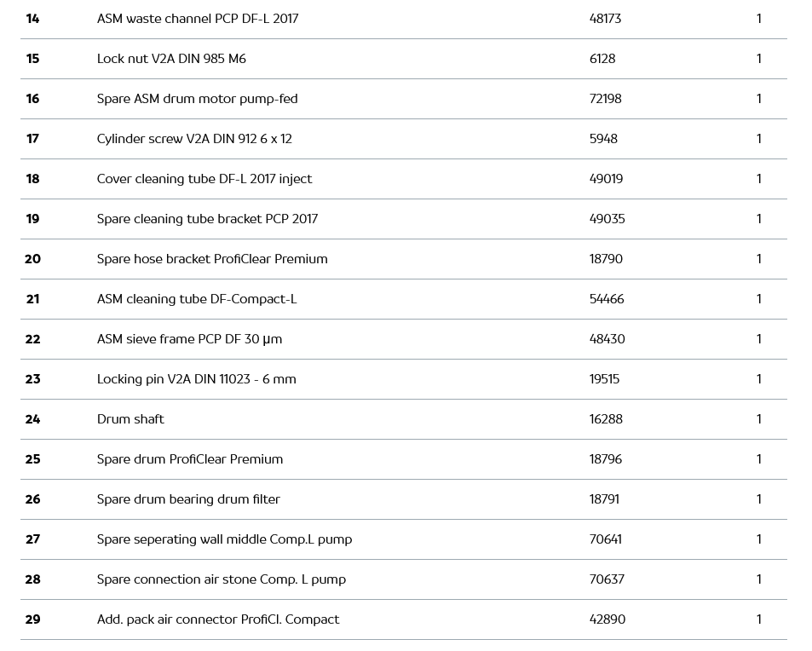Screen dimensions: 812x651
Task: Select Locking pin V2A DIN 11023 row
Action: (x=197, y=379)
